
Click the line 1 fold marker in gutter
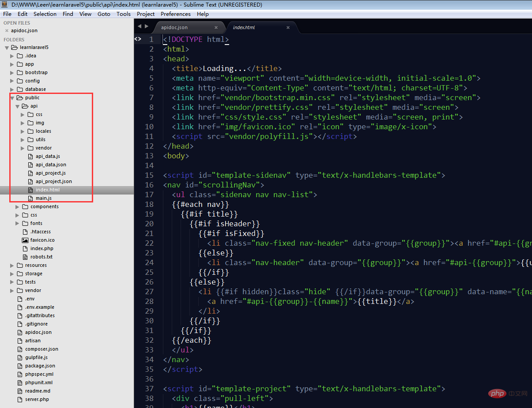click(x=138, y=39)
